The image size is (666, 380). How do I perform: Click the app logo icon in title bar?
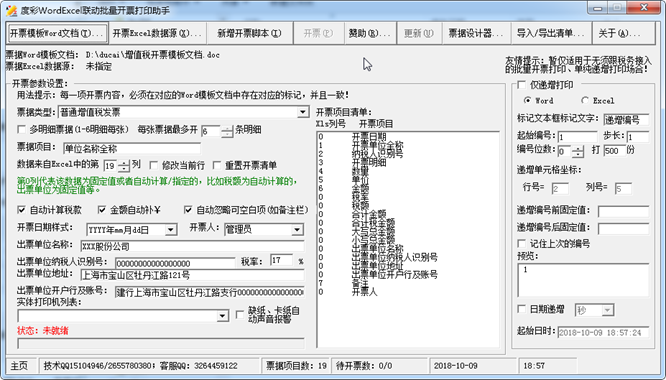[x=11, y=10]
